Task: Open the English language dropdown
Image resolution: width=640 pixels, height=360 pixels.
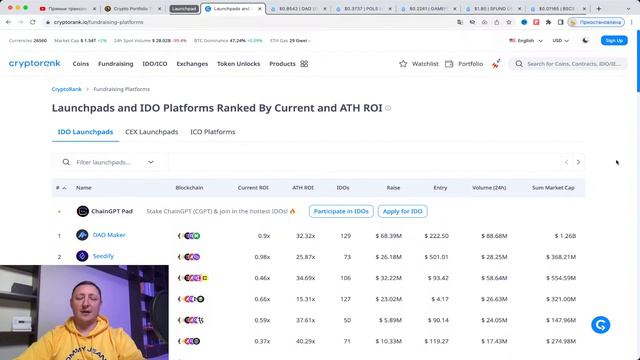Action: click(526, 40)
